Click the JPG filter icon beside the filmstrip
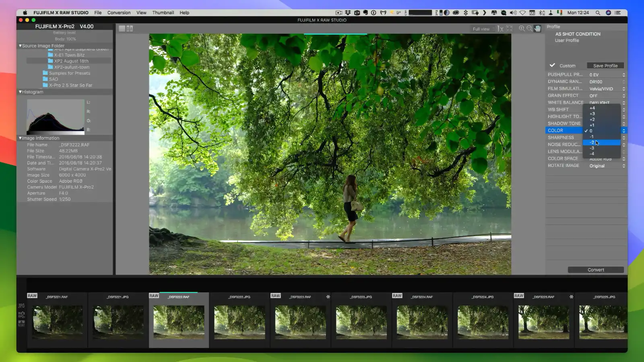644x362 pixels. coord(21,306)
